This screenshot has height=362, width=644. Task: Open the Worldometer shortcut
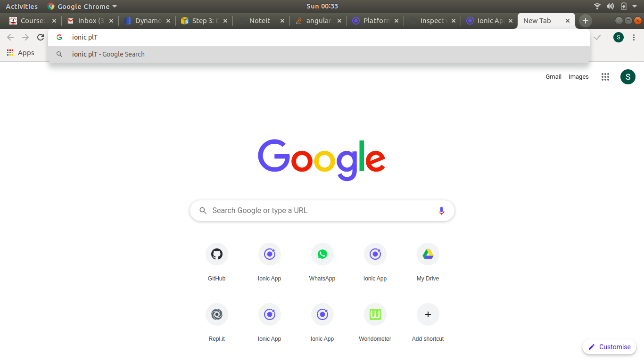375,323
